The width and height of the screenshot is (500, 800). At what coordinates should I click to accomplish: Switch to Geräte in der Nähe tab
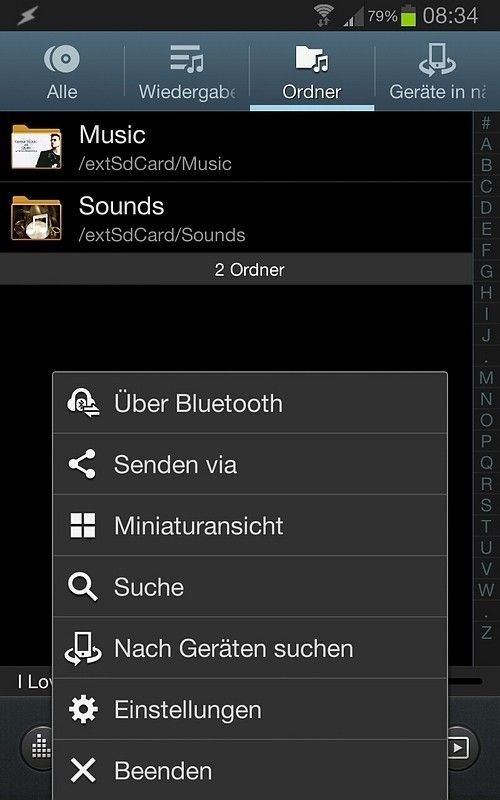[x=438, y=71]
